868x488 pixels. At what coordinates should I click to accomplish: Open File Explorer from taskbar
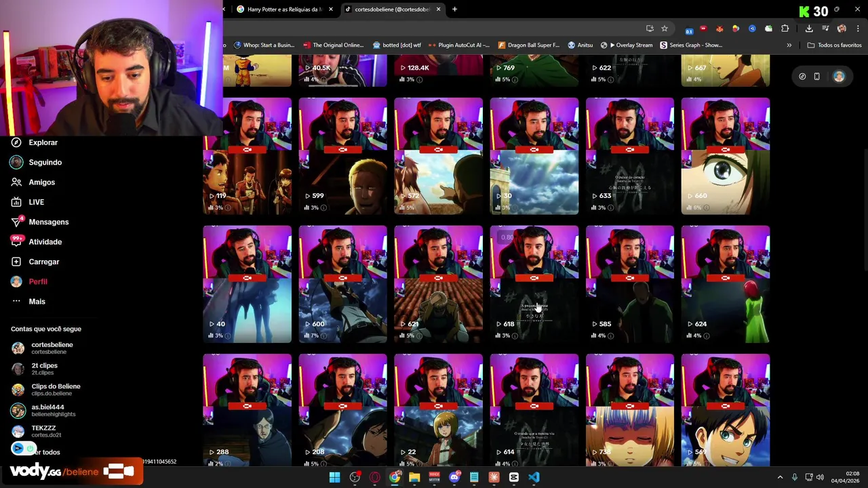[414, 477]
